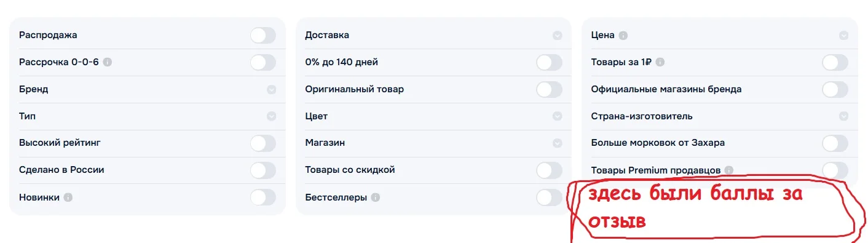
Task: Enable Официальные магазины бренда switch
Action: pyautogui.click(x=835, y=89)
